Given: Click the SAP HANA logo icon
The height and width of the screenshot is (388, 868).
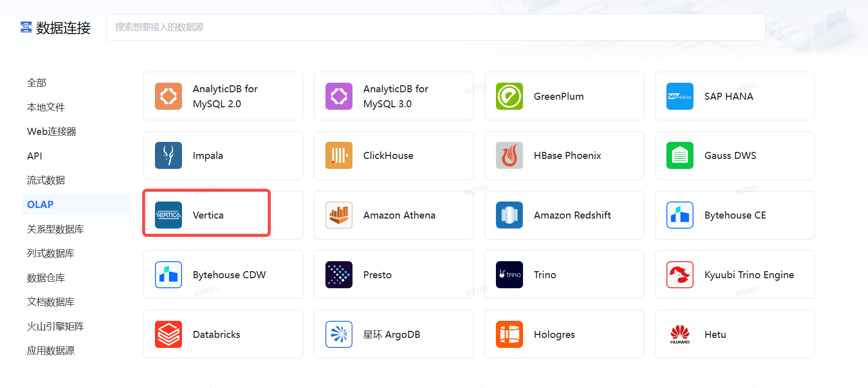Looking at the screenshot, I should tap(679, 96).
